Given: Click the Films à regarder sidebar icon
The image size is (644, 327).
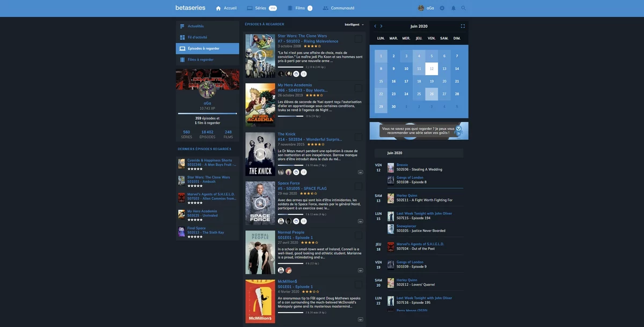Looking at the screenshot, I should [x=182, y=60].
